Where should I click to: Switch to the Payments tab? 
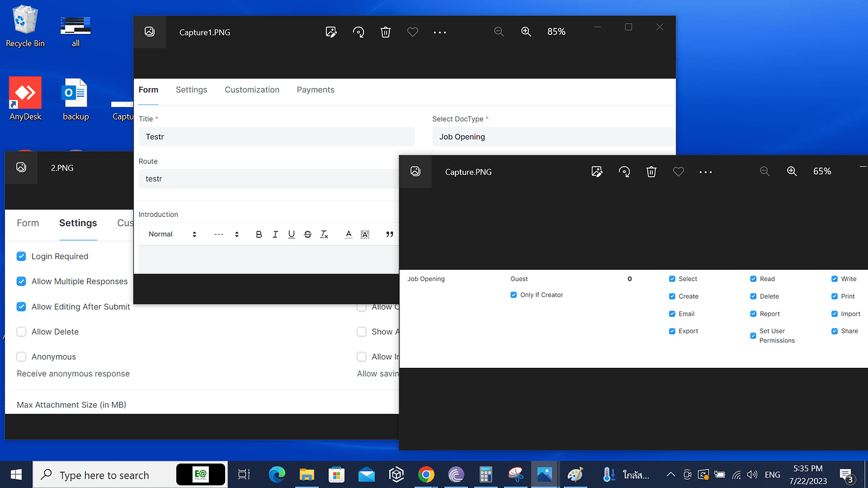coord(315,89)
